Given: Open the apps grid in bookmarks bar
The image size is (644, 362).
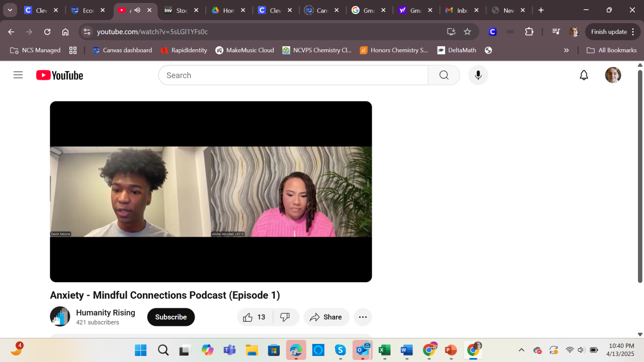Looking at the screenshot, I should coord(73,50).
